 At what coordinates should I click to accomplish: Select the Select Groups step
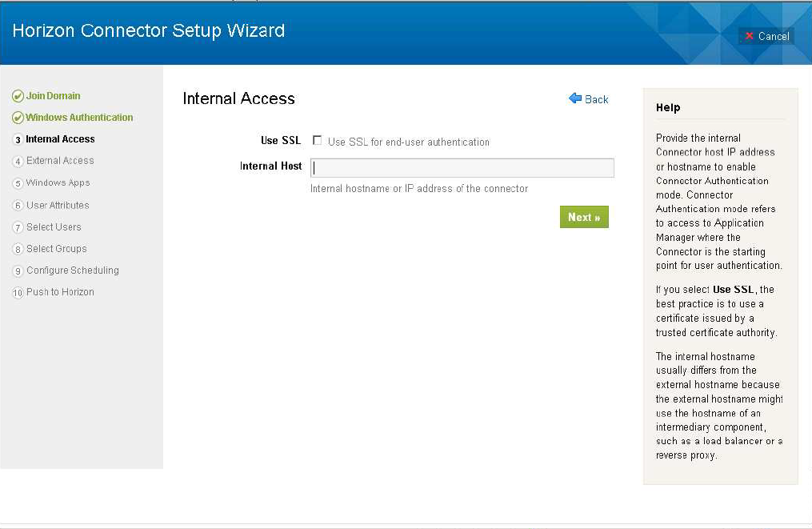(56, 249)
